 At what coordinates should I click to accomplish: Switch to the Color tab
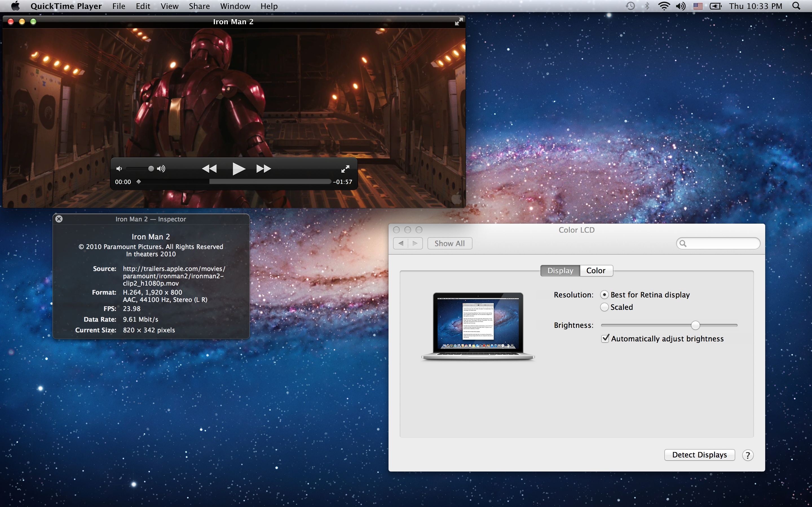(595, 271)
